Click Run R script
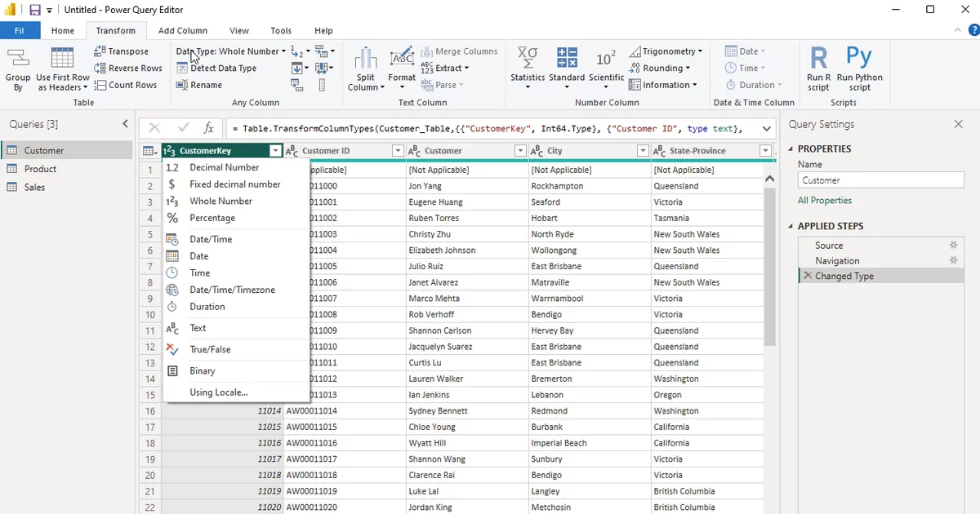 point(818,69)
